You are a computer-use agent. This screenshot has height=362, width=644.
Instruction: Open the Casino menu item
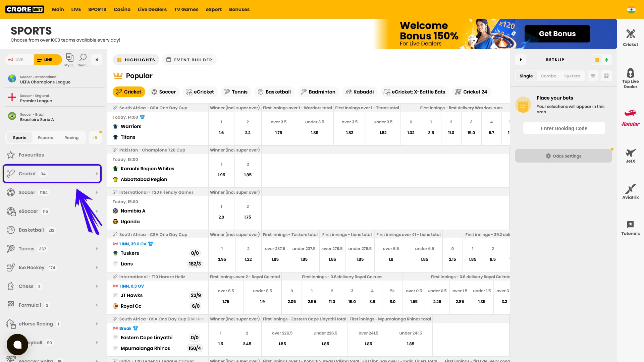(122, 9)
